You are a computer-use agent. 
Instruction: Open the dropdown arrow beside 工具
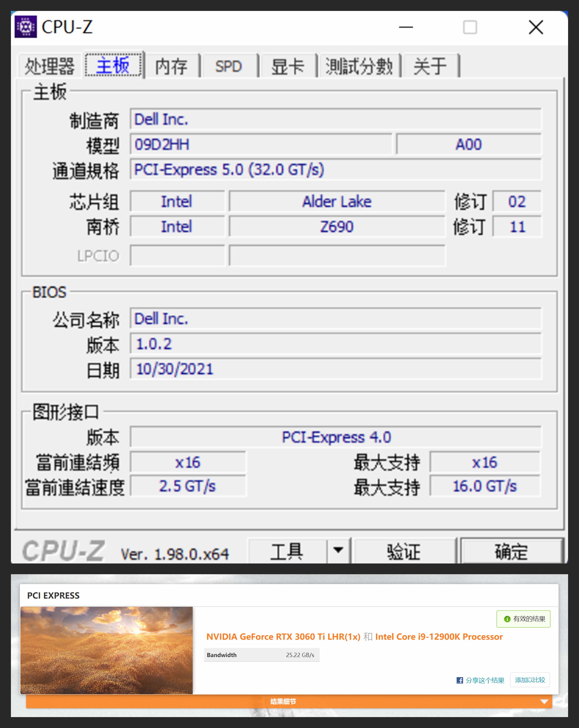click(x=338, y=550)
